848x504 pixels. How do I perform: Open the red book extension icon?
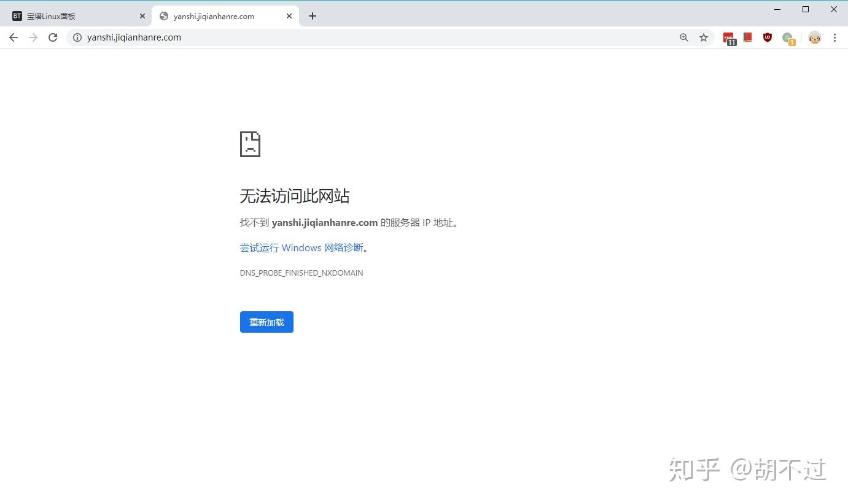748,37
